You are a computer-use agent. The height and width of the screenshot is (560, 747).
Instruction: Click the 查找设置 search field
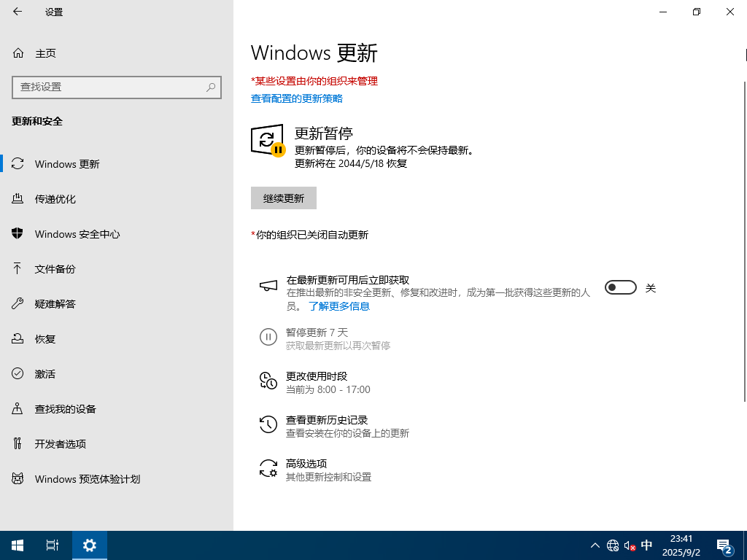tap(109, 87)
